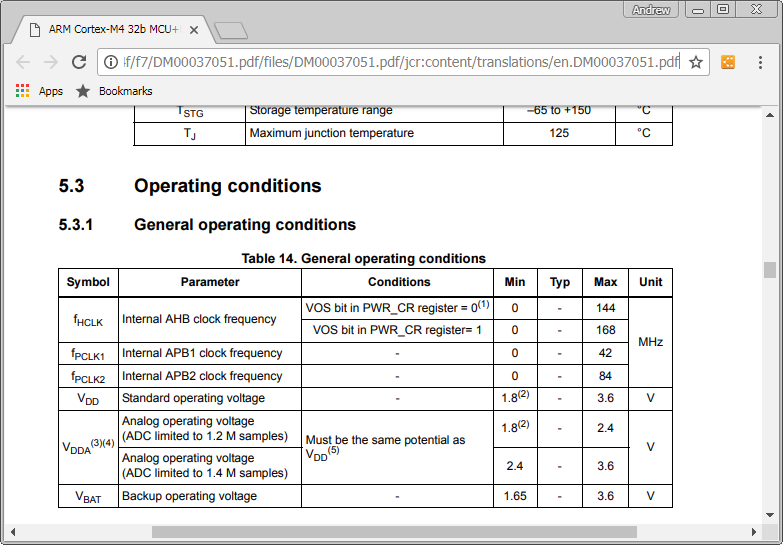Click 'VOS bit in PWR_CR register= 1' cell
Screen dimensions: 783x545
coord(397,330)
